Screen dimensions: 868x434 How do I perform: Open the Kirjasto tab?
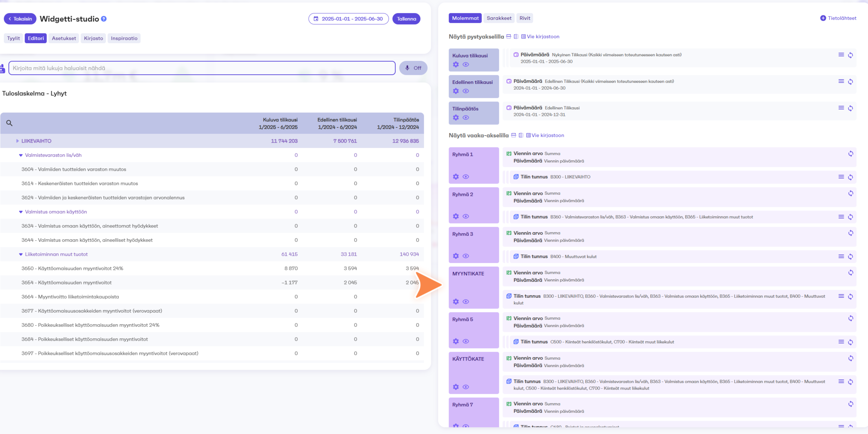pyautogui.click(x=93, y=38)
